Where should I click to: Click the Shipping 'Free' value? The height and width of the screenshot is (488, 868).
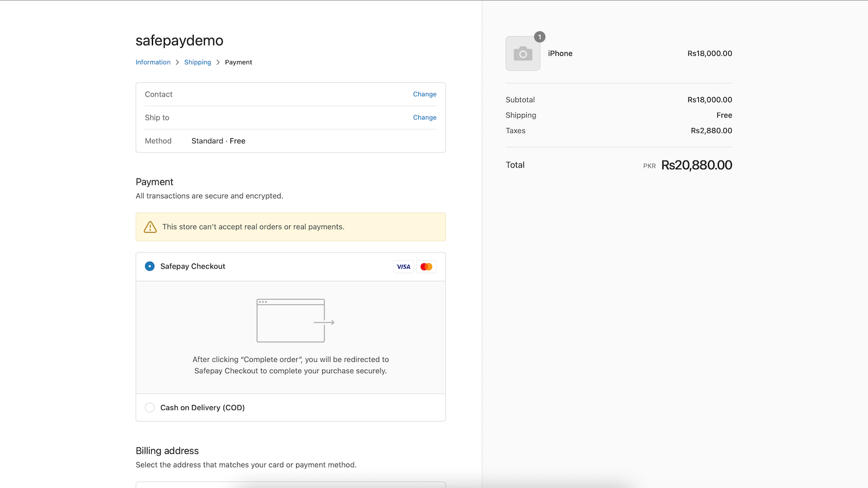724,115
